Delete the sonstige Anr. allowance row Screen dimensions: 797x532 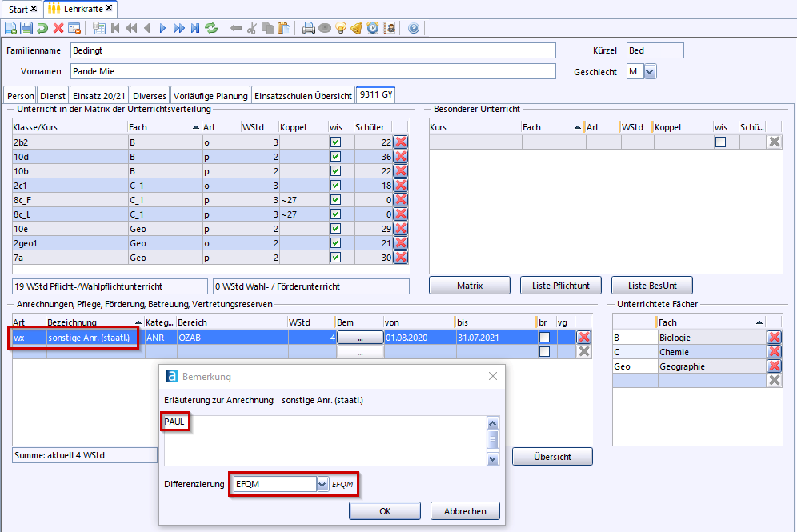584,337
